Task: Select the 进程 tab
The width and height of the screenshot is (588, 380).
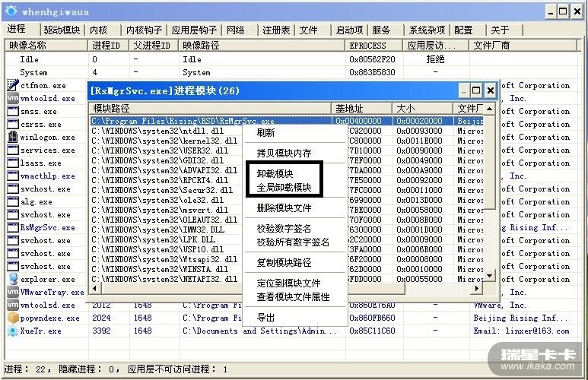Action: pos(17,29)
